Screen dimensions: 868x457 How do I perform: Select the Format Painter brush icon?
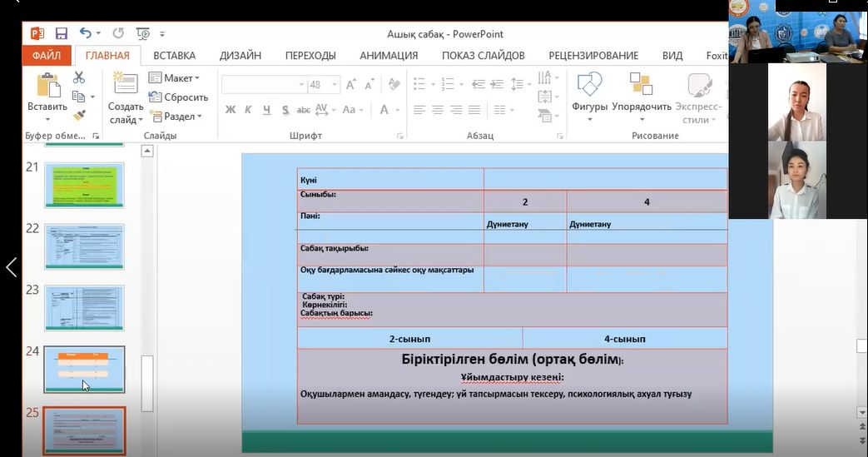tap(79, 116)
